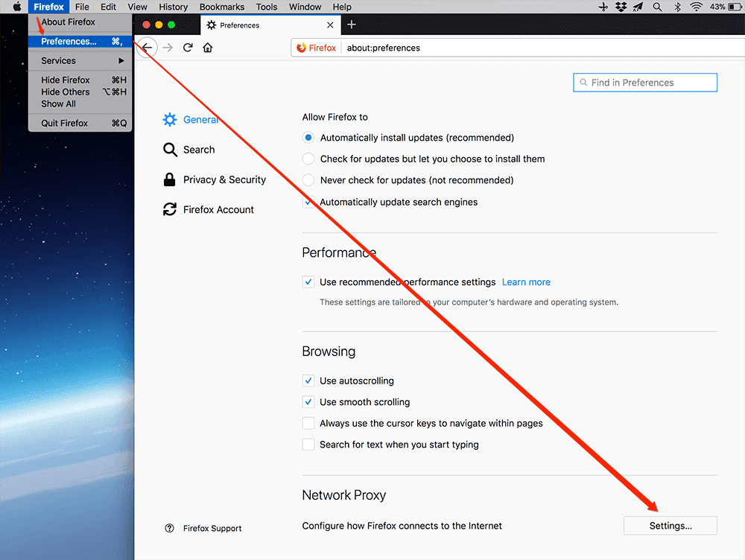This screenshot has width=745, height=560.
Task: Enable Search for text when typing
Action: 308,445
